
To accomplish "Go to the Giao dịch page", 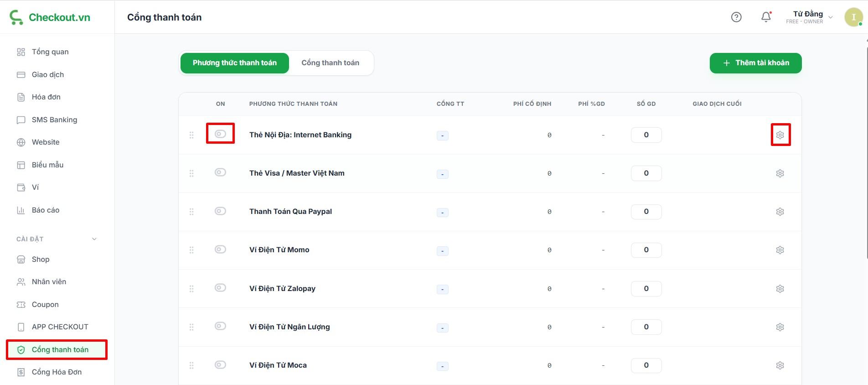I will (x=48, y=75).
